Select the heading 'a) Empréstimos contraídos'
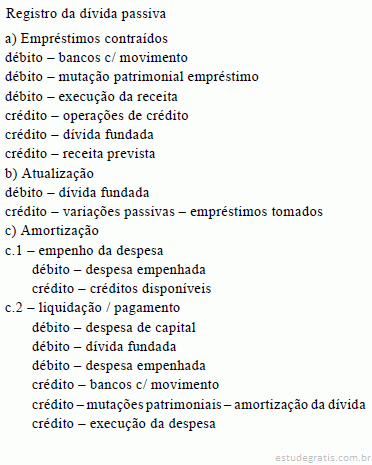The width and height of the screenshot is (372, 465). [x=86, y=39]
